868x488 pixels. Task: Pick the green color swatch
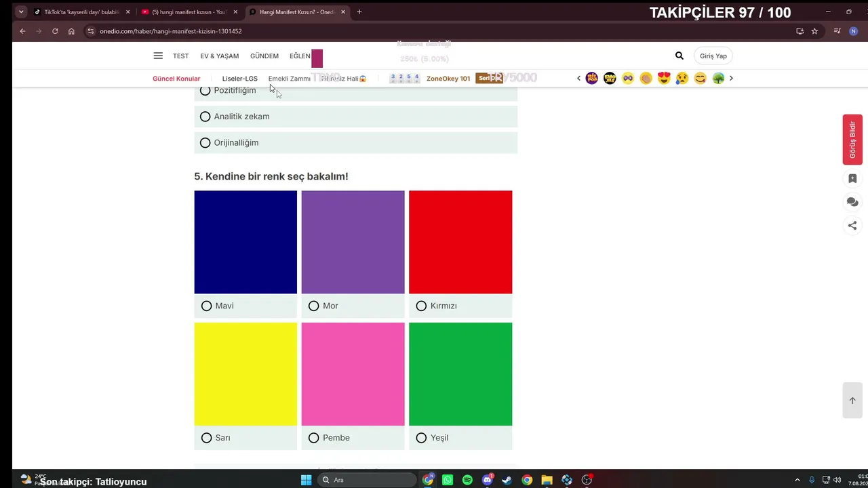click(460, 374)
